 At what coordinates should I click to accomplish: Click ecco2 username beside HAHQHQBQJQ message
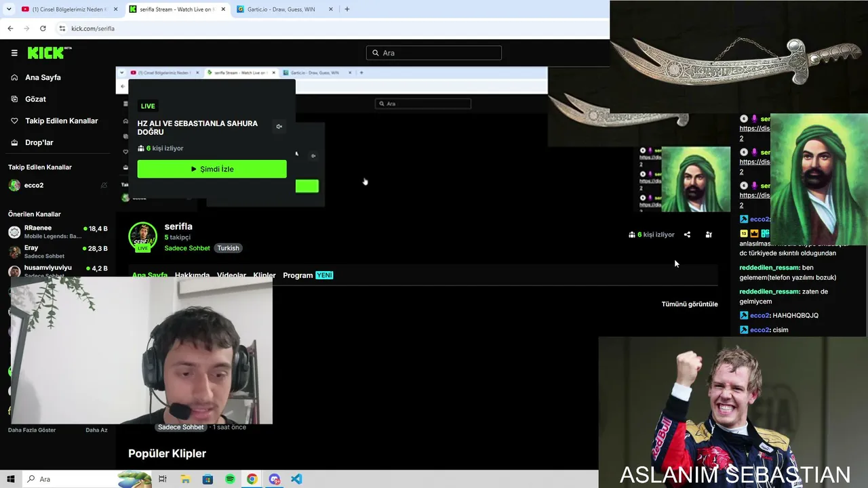[759, 316]
